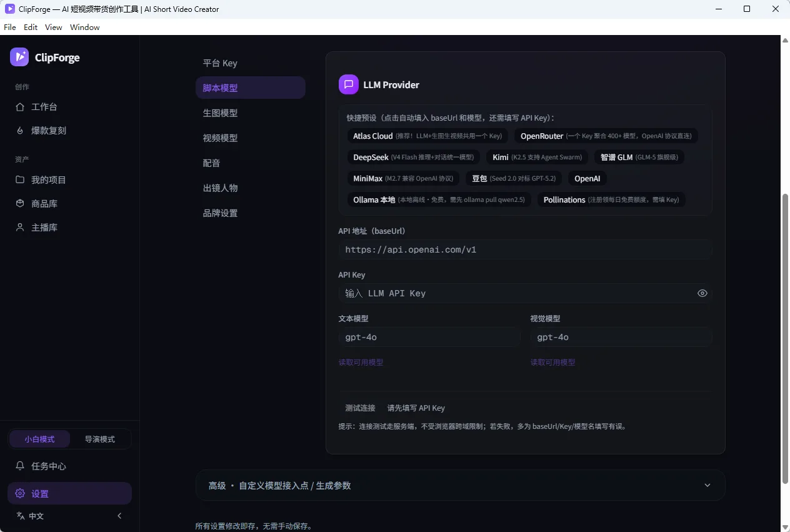Select the 视频模型 settings tab

(x=251, y=138)
